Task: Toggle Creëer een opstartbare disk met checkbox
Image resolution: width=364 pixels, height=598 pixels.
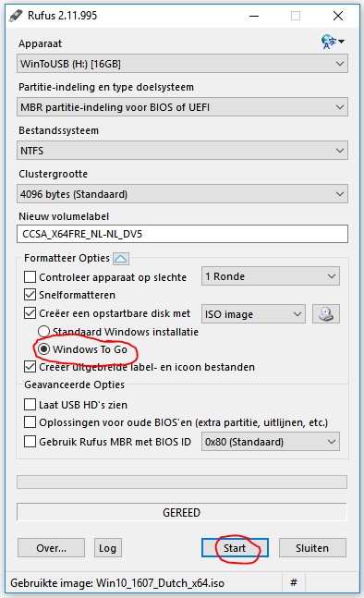Action: point(30,313)
